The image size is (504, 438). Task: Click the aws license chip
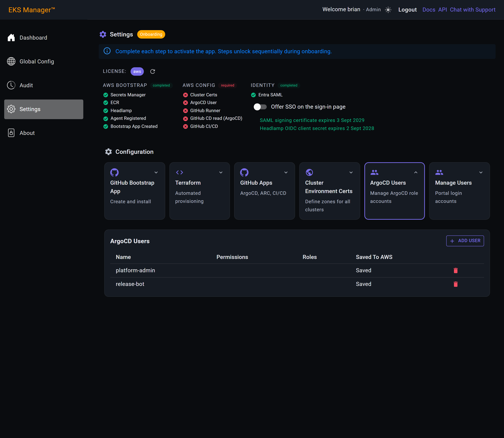pos(137,71)
